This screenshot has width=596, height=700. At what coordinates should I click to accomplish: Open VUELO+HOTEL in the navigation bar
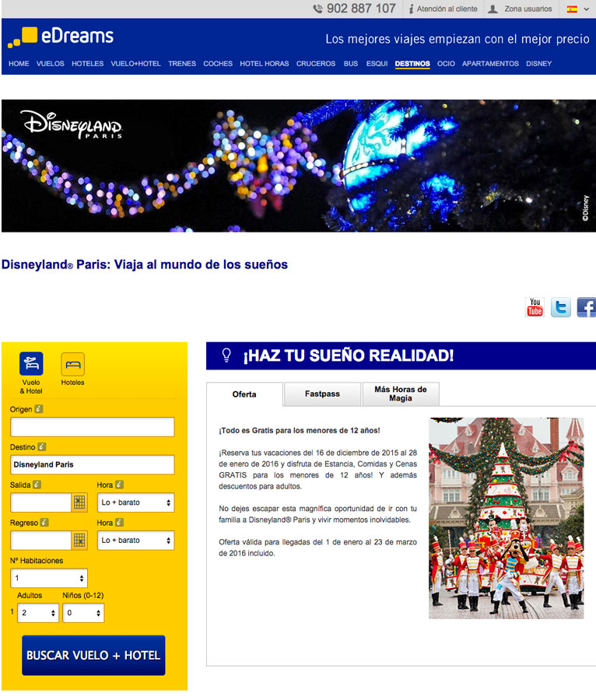point(135,64)
